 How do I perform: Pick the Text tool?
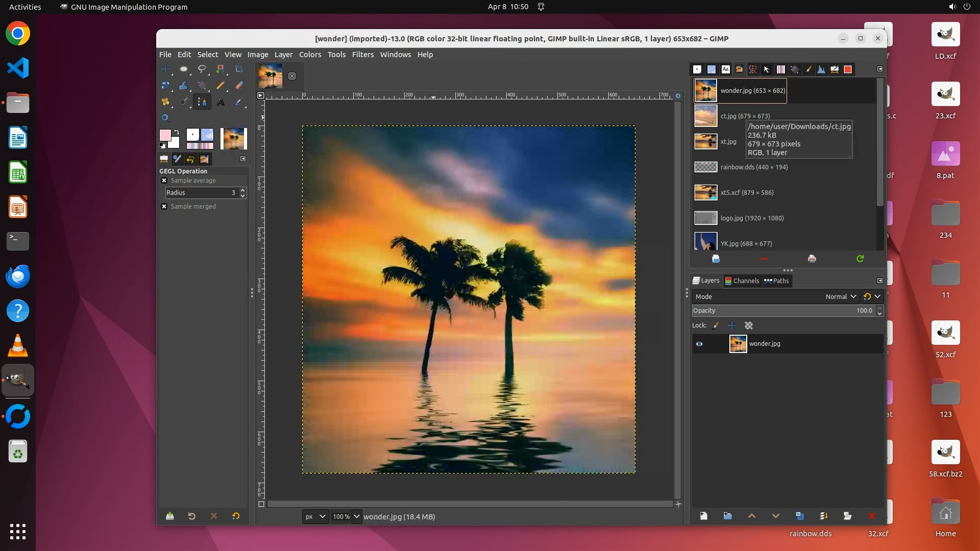[220, 102]
